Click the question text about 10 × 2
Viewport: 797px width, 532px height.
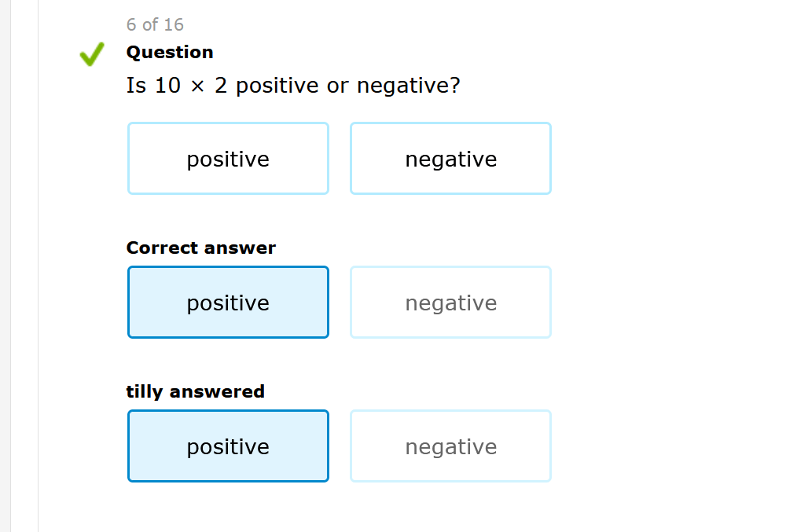tap(292, 86)
